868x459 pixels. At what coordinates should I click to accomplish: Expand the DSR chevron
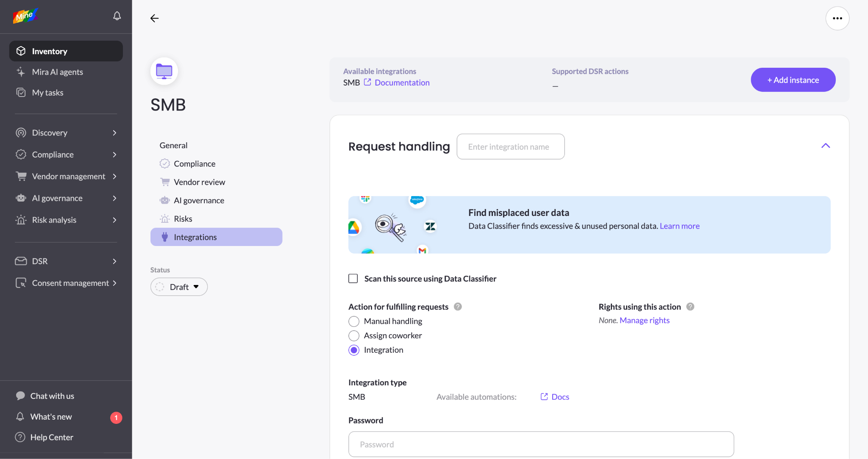(x=114, y=261)
